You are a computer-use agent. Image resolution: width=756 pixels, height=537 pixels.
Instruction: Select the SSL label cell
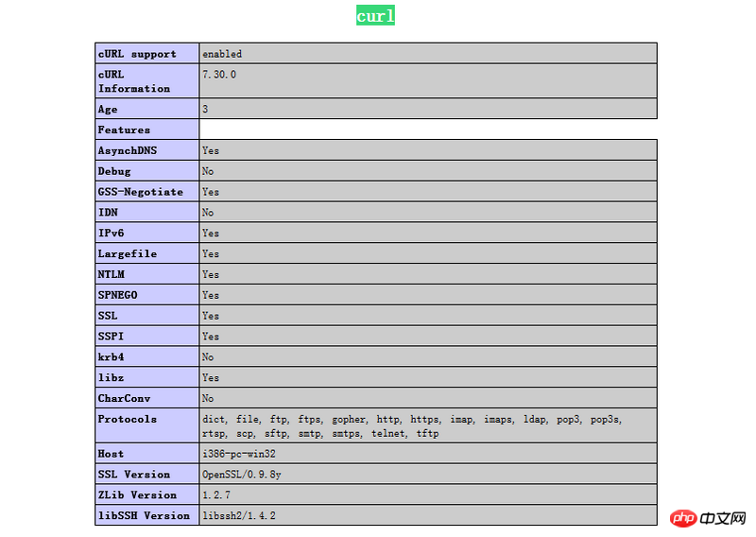(147, 316)
